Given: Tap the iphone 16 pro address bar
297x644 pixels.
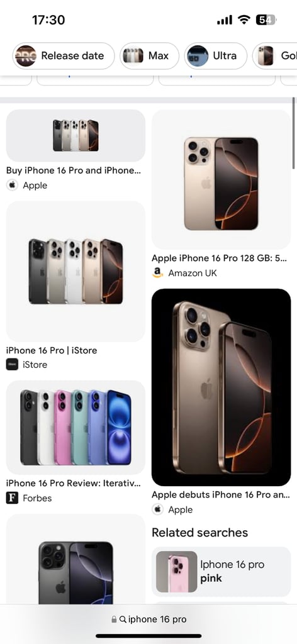Looking at the screenshot, I should [x=148, y=619].
